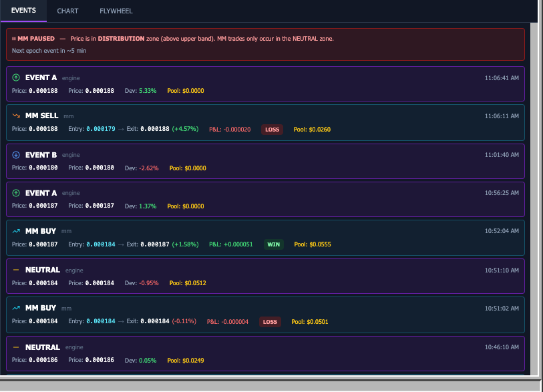Click green up-arrow icon of 11:06:41 EVENT A
This screenshot has width=543, height=392.
16,77
